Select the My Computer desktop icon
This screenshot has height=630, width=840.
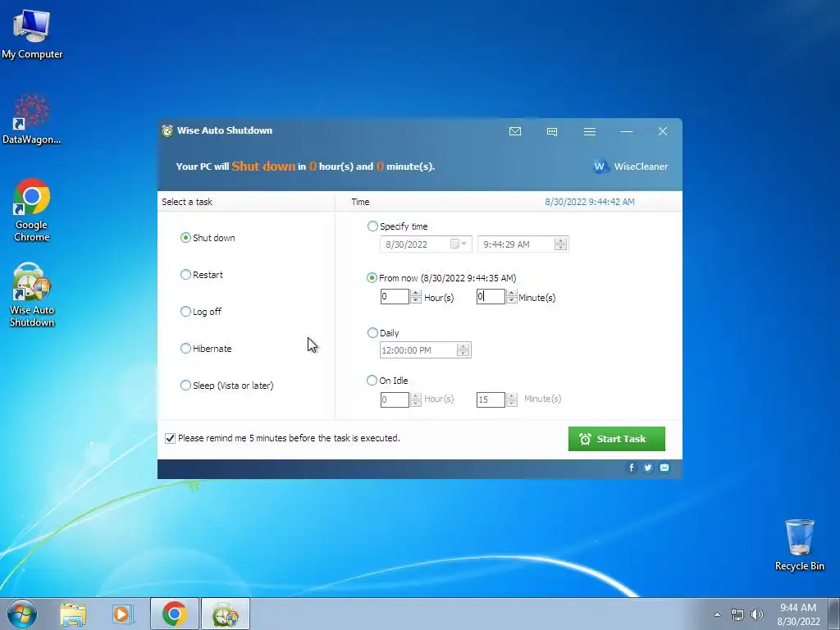tap(32, 34)
